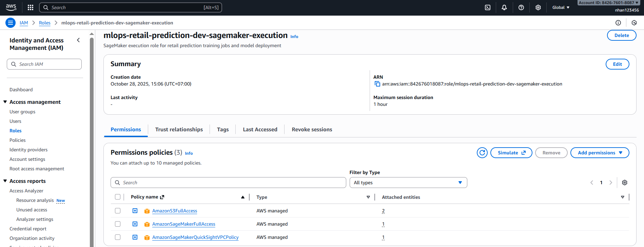This screenshot has height=247, width=644.
Task: Expand the AmazonSageMakerQuickSightVPCPolicy row details
Action: click(135, 237)
